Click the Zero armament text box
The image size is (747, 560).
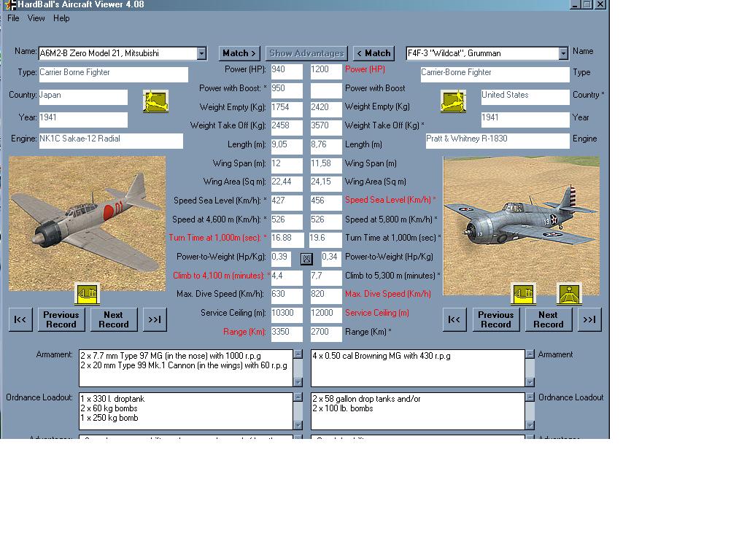pos(186,368)
